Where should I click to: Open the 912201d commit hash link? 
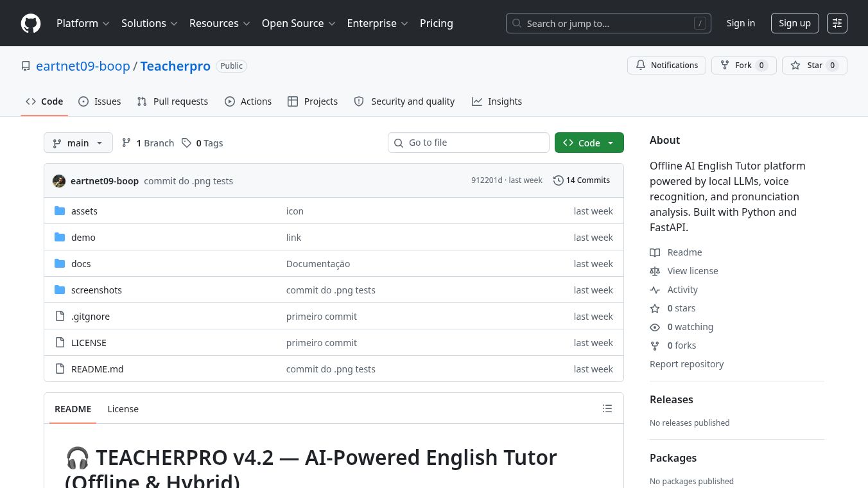point(487,180)
